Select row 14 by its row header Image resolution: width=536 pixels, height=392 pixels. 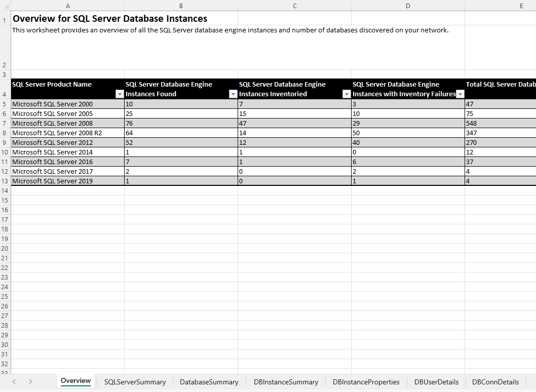tap(5, 191)
